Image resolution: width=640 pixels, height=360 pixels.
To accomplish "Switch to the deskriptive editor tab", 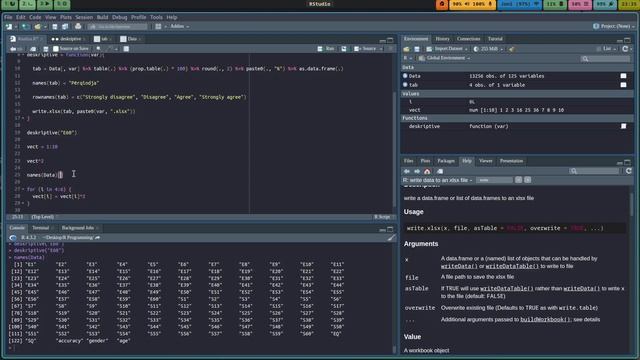I will point(71,39).
